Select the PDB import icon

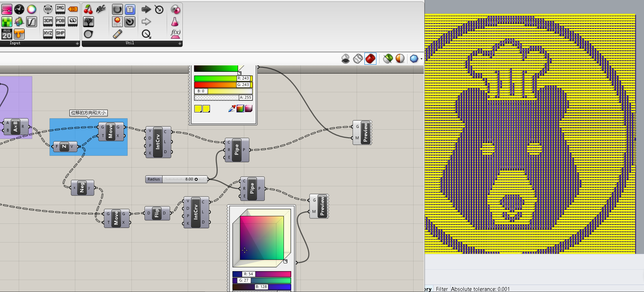(x=60, y=22)
